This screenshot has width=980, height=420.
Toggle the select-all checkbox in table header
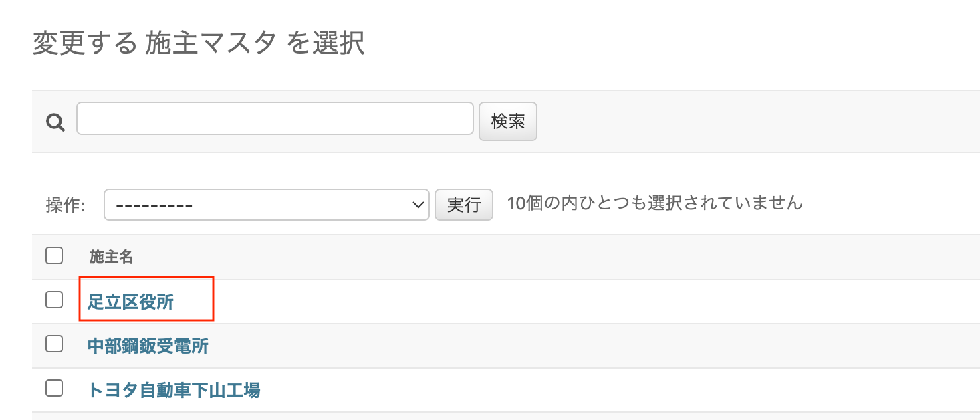click(x=54, y=255)
